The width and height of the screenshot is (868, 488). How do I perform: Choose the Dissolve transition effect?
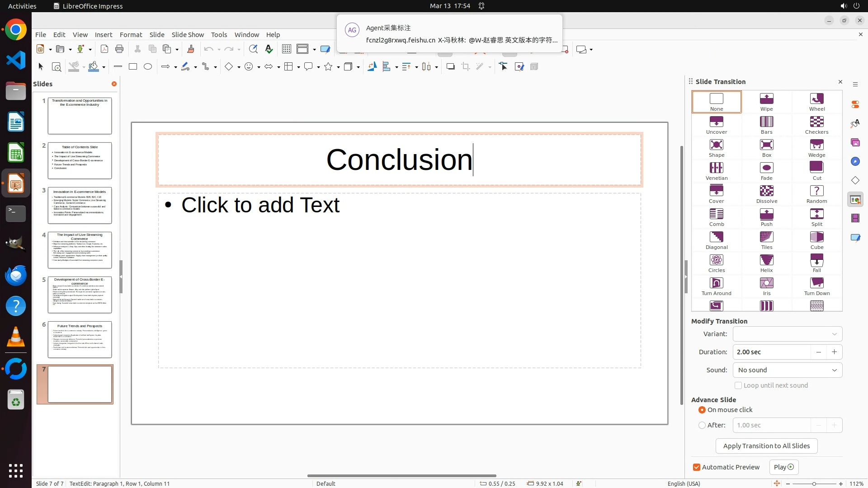(766, 194)
